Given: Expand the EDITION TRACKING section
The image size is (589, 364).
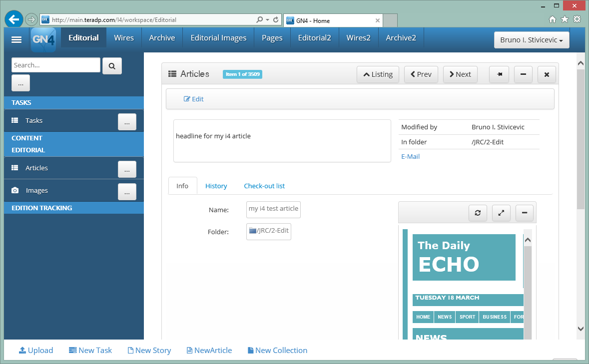Looking at the screenshot, I should [73, 208].
